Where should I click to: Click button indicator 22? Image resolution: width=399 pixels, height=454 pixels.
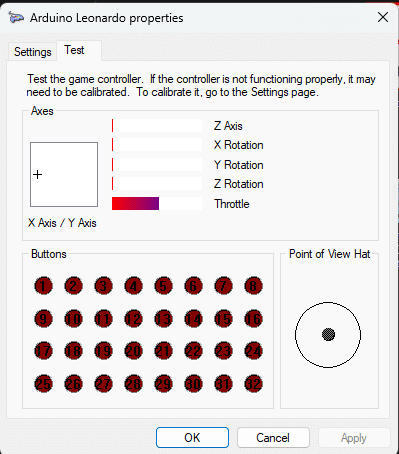coord(193,351)
